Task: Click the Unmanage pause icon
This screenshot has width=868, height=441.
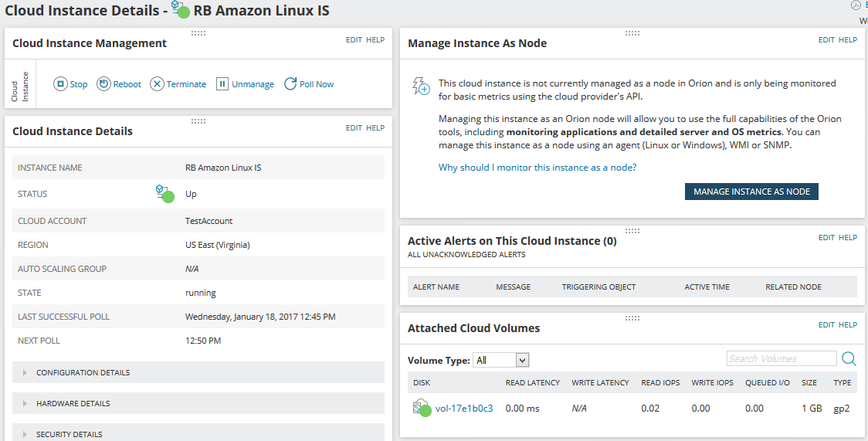Action: (x=222, y=84)
